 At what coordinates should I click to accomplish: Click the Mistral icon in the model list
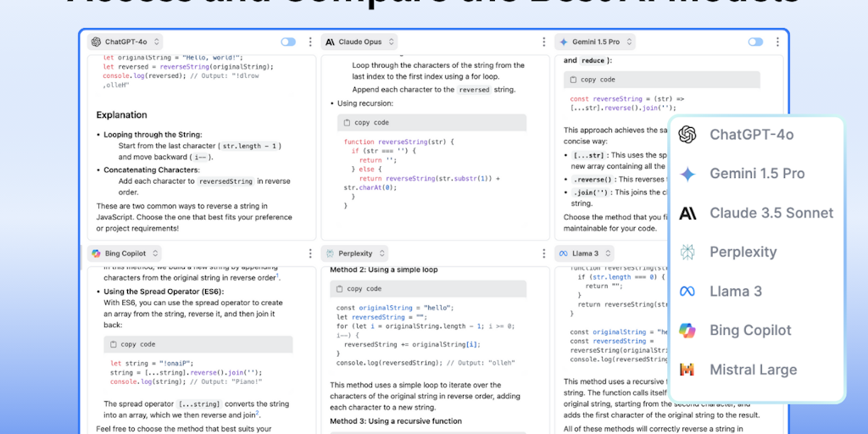pos(687,370)
